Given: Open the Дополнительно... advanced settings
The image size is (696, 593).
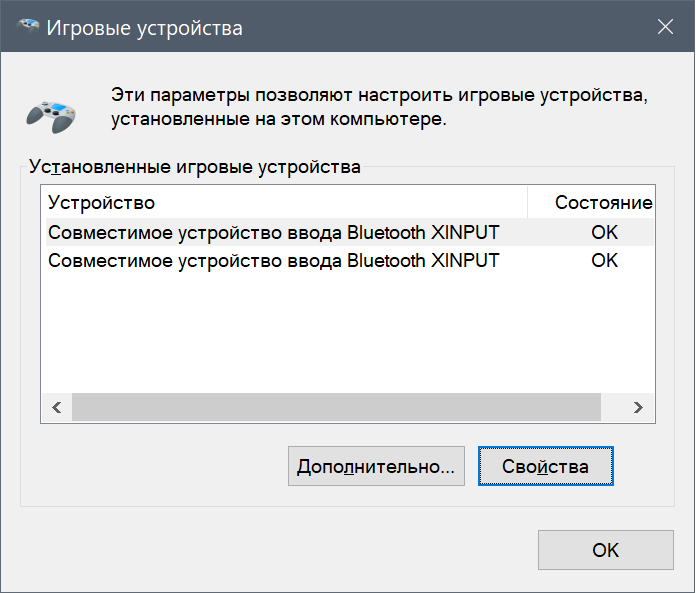Looking at the screenshot, I should (376, 466).
